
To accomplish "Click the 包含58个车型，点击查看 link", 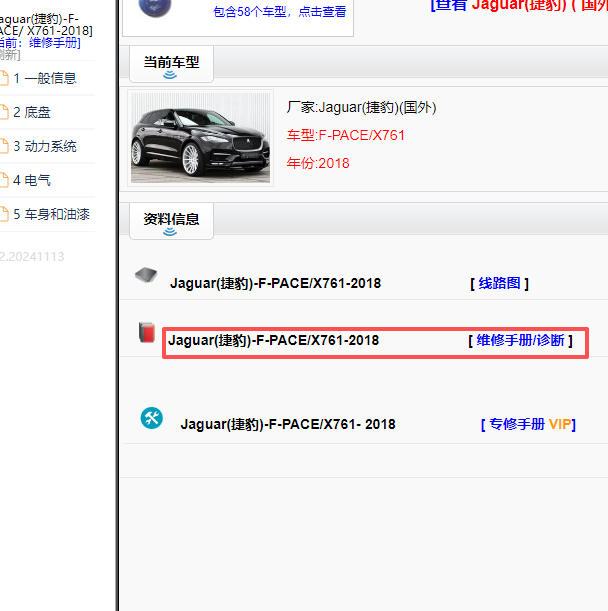I will [x=279, y=12].
